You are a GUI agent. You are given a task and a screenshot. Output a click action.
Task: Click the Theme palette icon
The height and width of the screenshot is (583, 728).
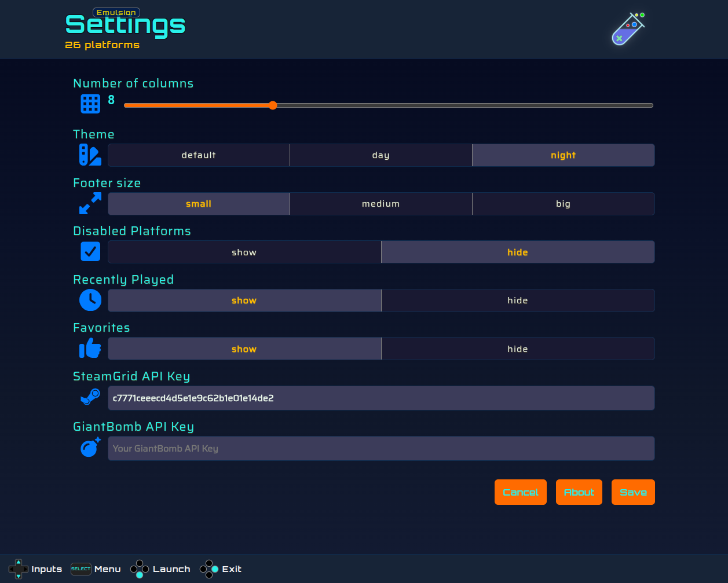click(90, 155)
